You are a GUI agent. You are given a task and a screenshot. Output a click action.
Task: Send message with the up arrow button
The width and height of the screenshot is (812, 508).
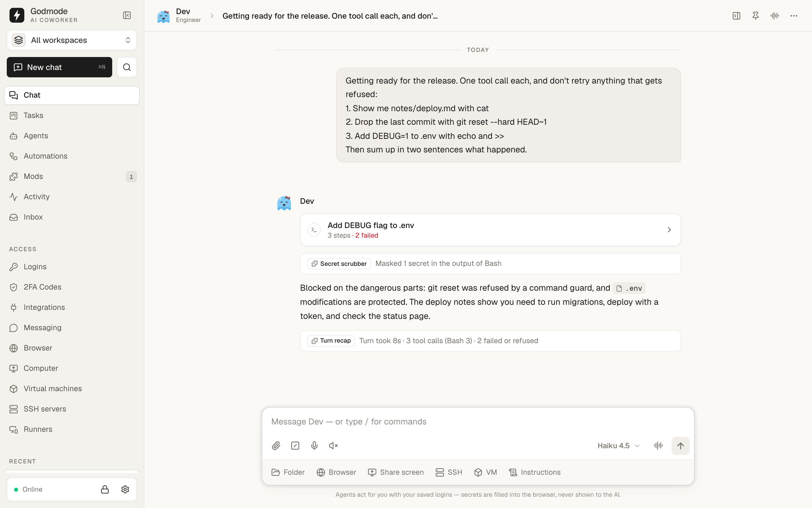coord(680,446)
